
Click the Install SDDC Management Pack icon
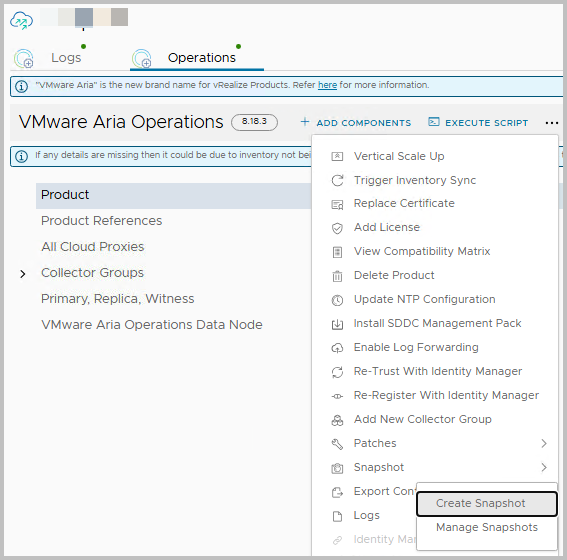[337, 324]
